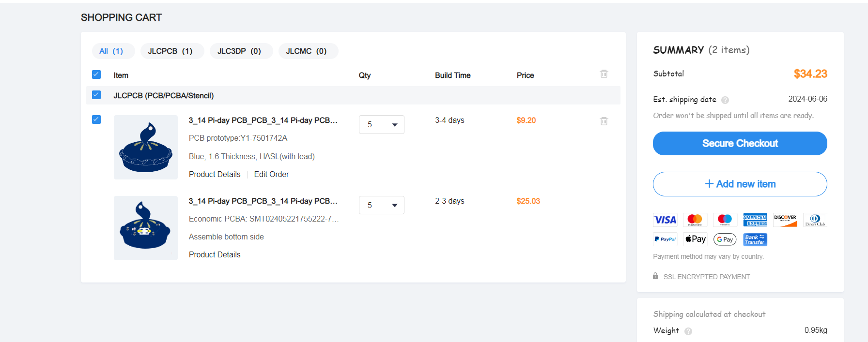Open Product Details for Economic PCBA
This screenshot has height=342, width=868.
tap(215, 254)
